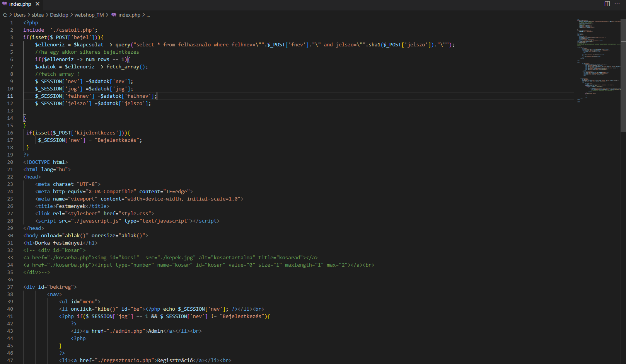
Task: Open the sbtea breadcrumb folder
Action: [x=38, y=15]
